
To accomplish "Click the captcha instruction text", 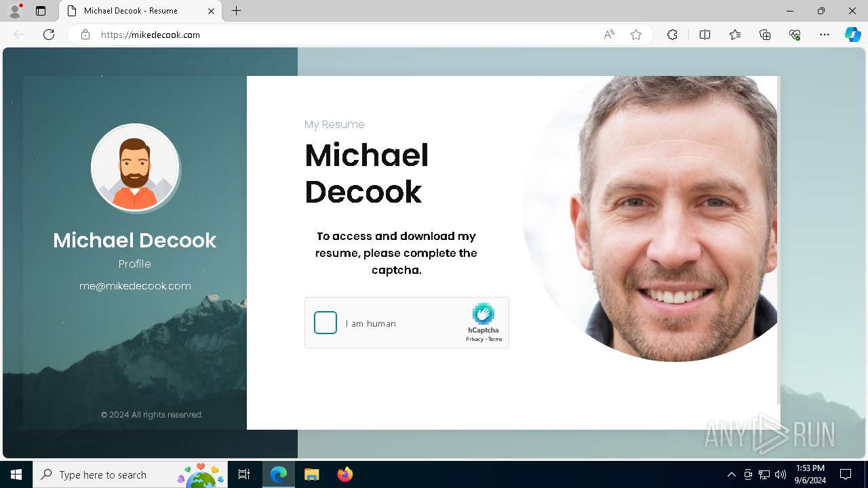I will pos(396,253).
